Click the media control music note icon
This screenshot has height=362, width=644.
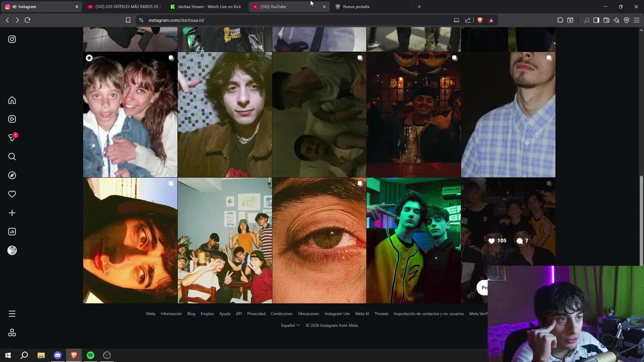(586, 20)
